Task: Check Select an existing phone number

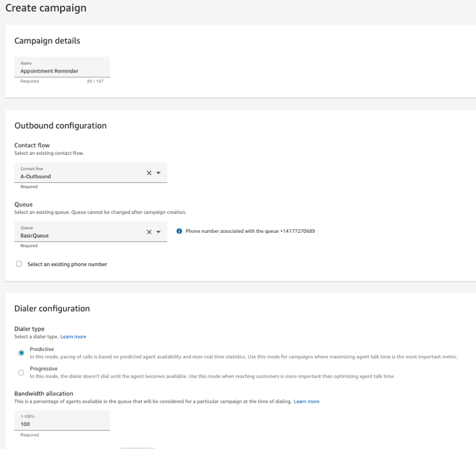Action: coord(19,264)
